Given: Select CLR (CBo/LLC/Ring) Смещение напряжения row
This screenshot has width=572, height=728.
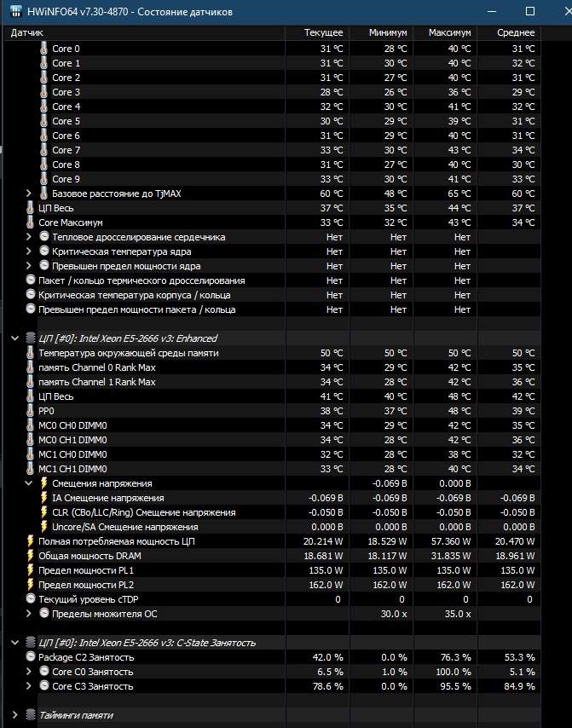Looking at the screenshot, I should [273, 512].
